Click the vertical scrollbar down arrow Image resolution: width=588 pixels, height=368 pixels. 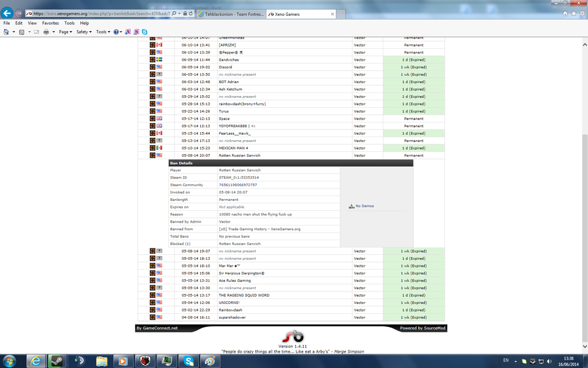click(x=584, y=346)
